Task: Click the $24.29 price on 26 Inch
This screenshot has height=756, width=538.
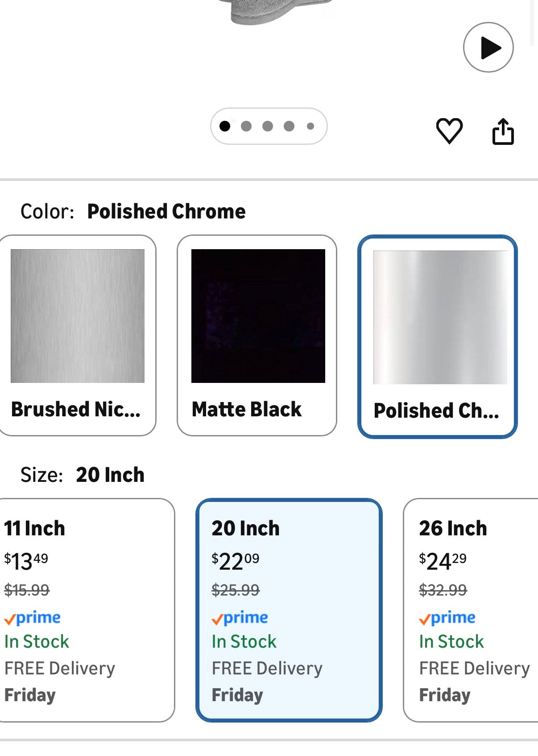Action: pos(443,561)
